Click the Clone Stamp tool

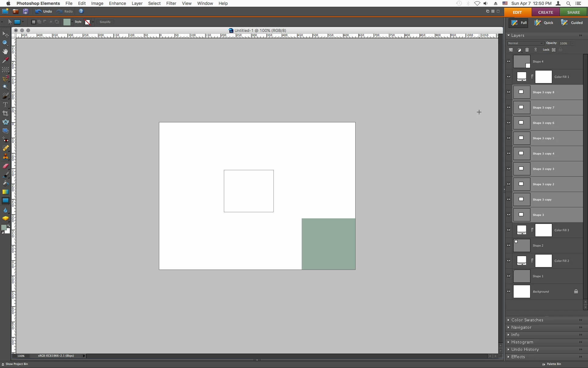pos(5,157)
